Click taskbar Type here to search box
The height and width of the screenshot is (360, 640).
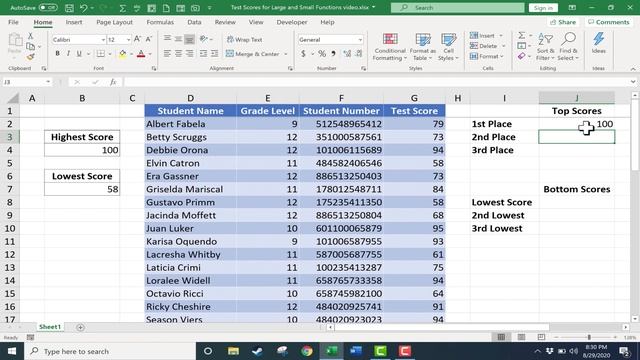(110, 351)
